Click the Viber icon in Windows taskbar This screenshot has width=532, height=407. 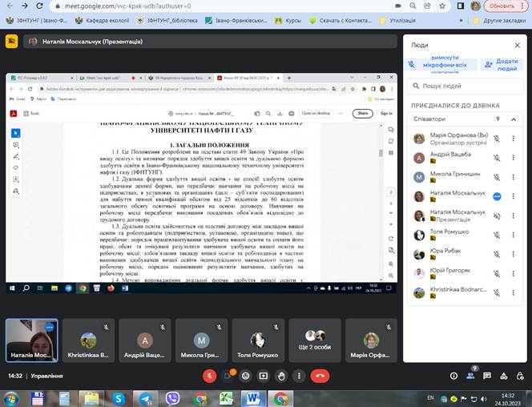click(171, 397)
